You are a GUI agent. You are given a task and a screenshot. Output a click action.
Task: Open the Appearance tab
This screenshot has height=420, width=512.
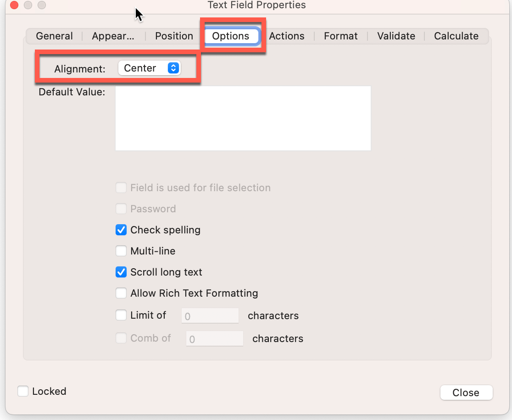113,36
